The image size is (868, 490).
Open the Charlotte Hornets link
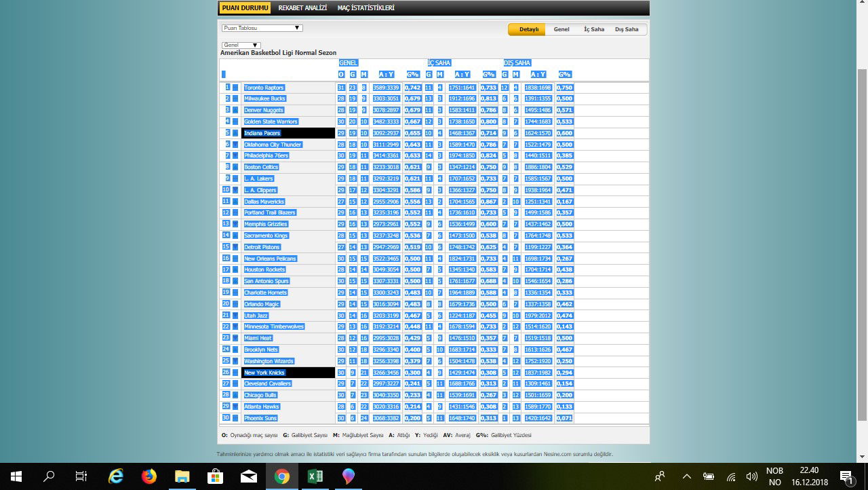point(266,293)
